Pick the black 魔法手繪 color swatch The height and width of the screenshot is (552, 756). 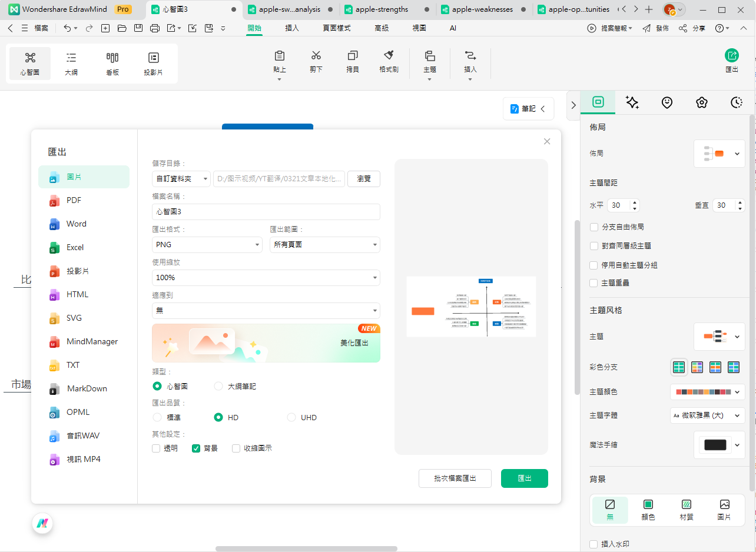click(x=716, y=445)
